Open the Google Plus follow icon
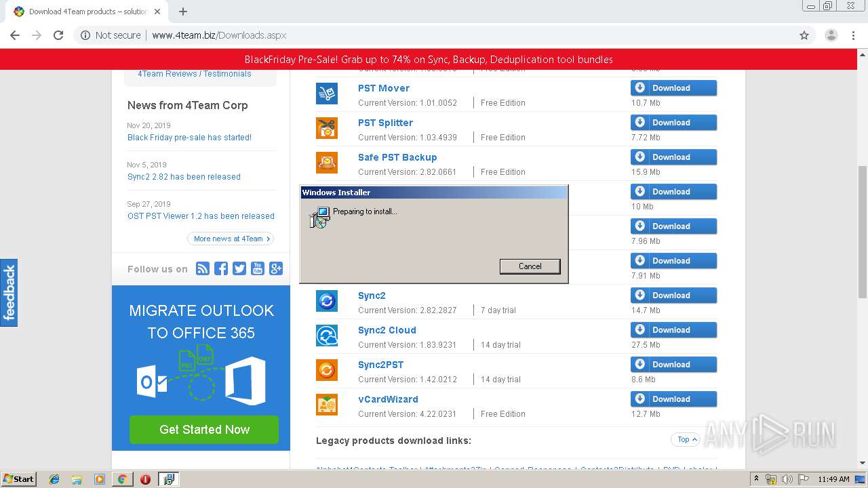Viewport: 868px width, 488px height. [x=276, y=268]
